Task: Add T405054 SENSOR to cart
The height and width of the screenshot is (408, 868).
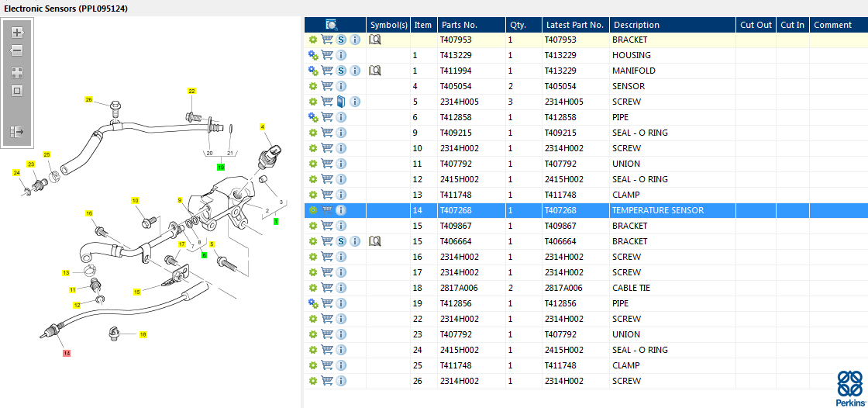Action: [x=327, y=86]
